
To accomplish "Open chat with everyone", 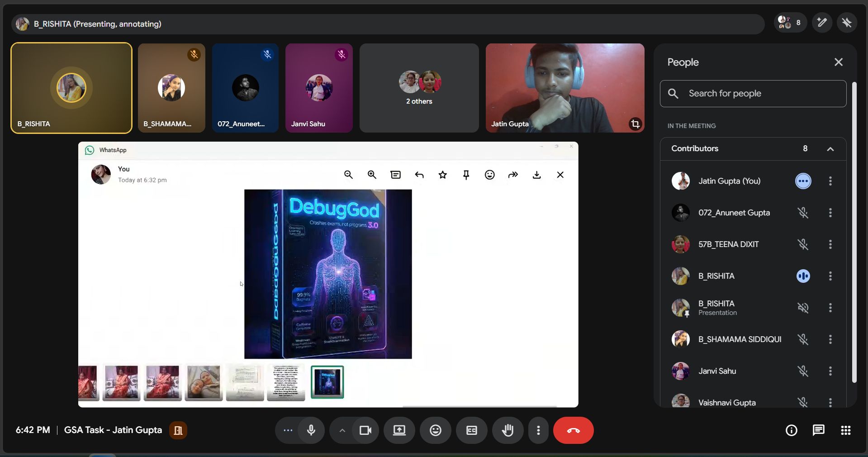I will tap(819, 430).
